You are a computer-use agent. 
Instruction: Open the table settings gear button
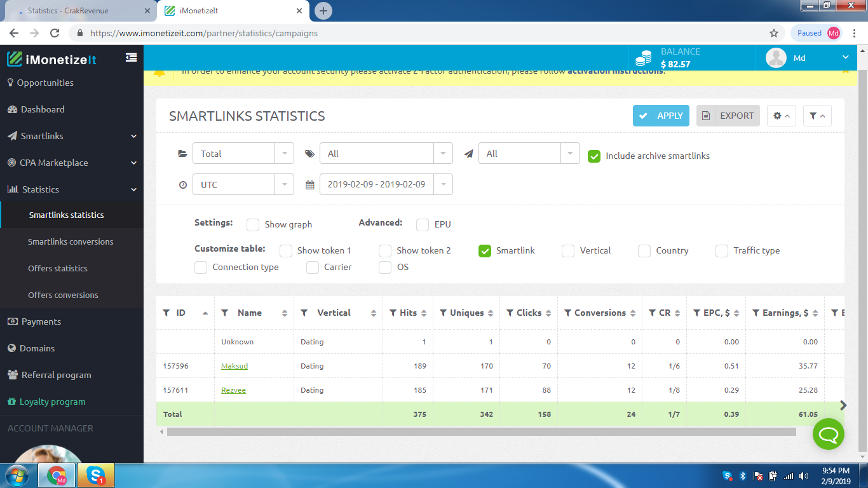pyautogui.click(x=782, y=116)
